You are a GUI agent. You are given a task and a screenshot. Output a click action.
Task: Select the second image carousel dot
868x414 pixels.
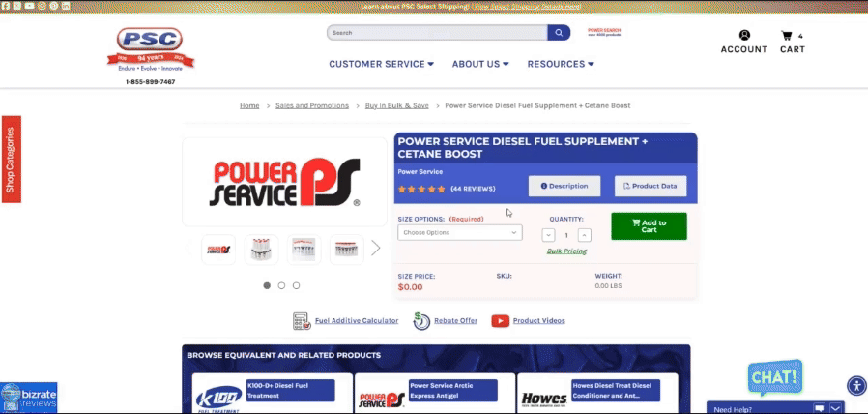tap(282, 285)
